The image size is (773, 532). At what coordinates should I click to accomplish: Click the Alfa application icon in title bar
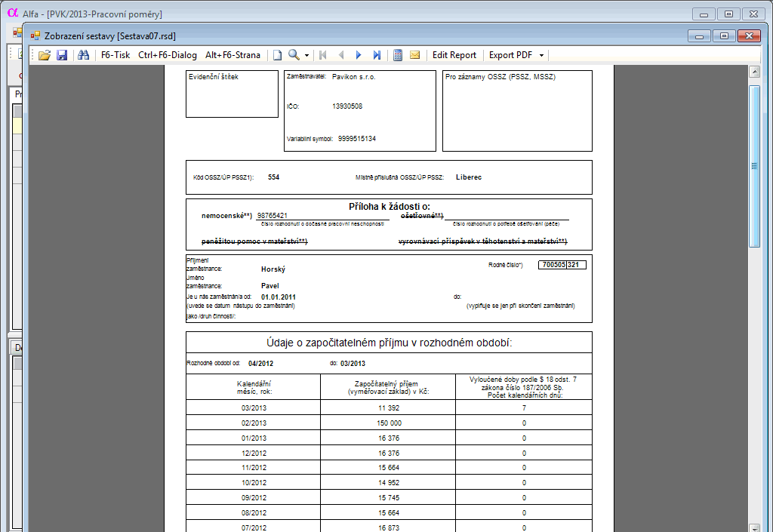pos(13,14)
